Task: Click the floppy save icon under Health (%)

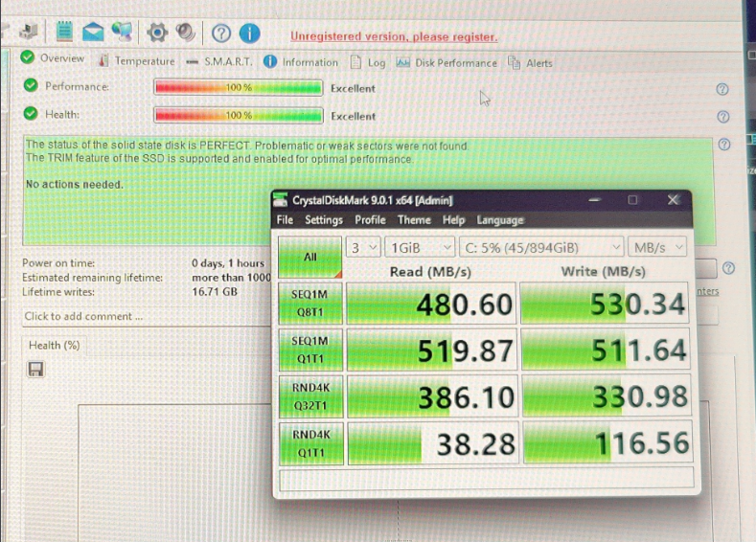Action: click(35, 370)
